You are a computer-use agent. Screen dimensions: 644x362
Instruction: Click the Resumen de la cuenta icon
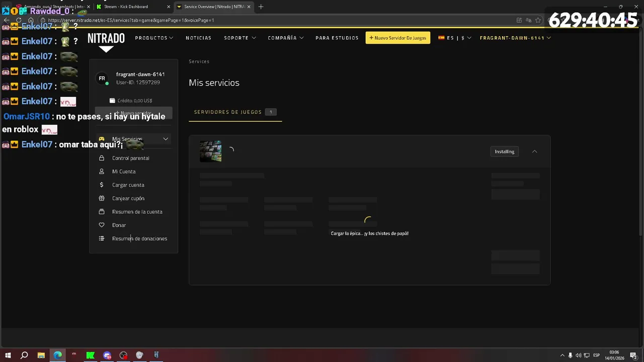[x=102, y=212]
